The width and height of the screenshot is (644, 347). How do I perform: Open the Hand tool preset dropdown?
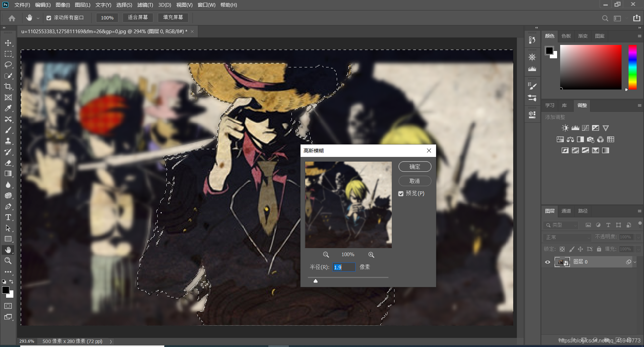point(38,18)
